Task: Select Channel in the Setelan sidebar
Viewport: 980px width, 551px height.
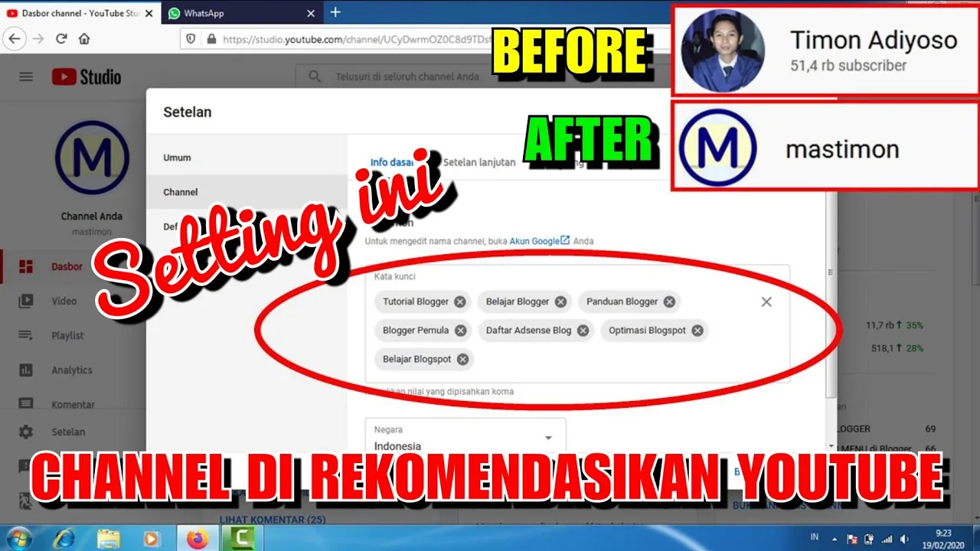Action: point(247,192)
